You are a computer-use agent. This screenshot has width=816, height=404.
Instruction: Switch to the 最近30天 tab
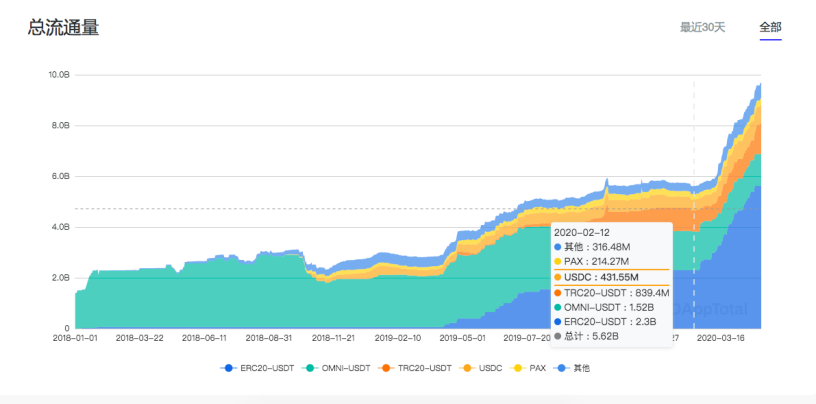pos(702,27)
